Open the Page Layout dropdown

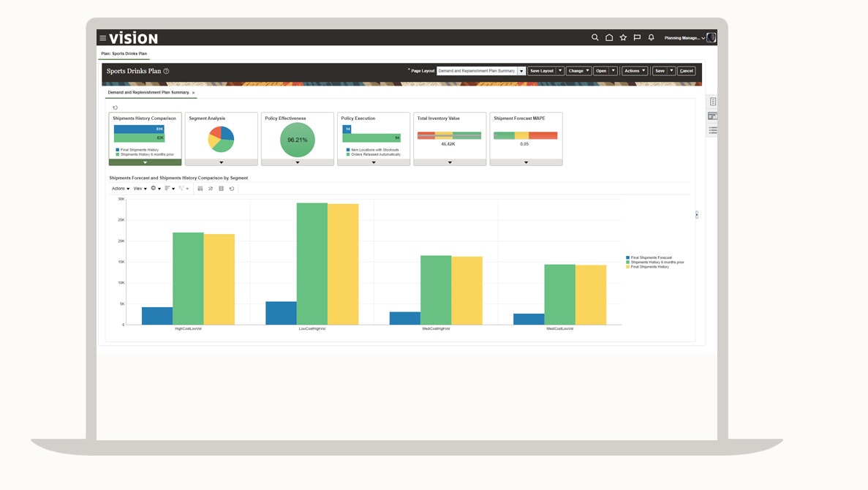pos(523,70)
